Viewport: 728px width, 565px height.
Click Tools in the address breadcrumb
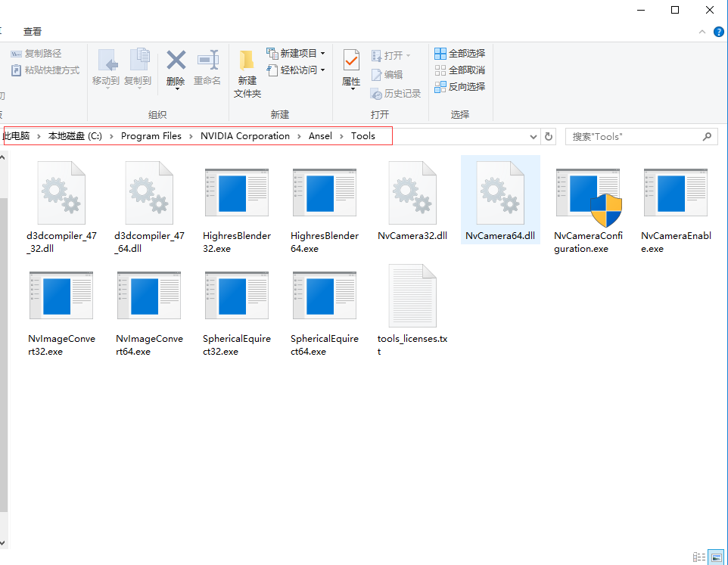pos(363,136)
